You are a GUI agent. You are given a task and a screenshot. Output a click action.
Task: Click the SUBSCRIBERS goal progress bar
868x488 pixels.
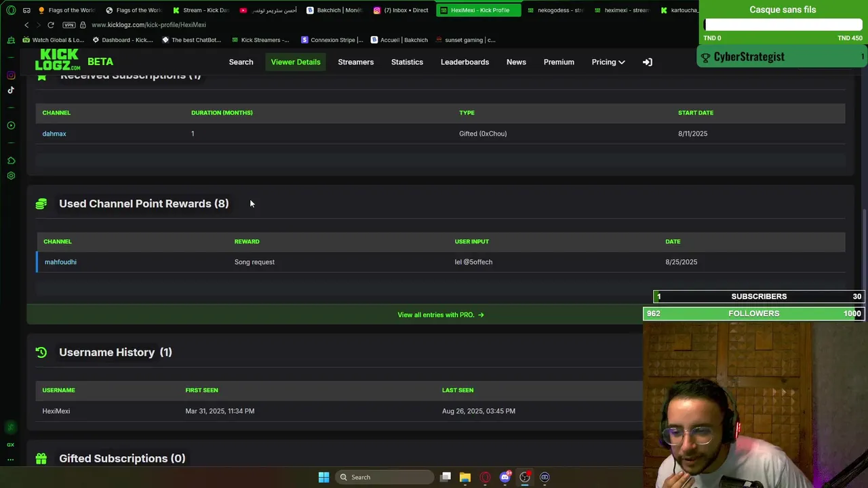click(759, 297)
